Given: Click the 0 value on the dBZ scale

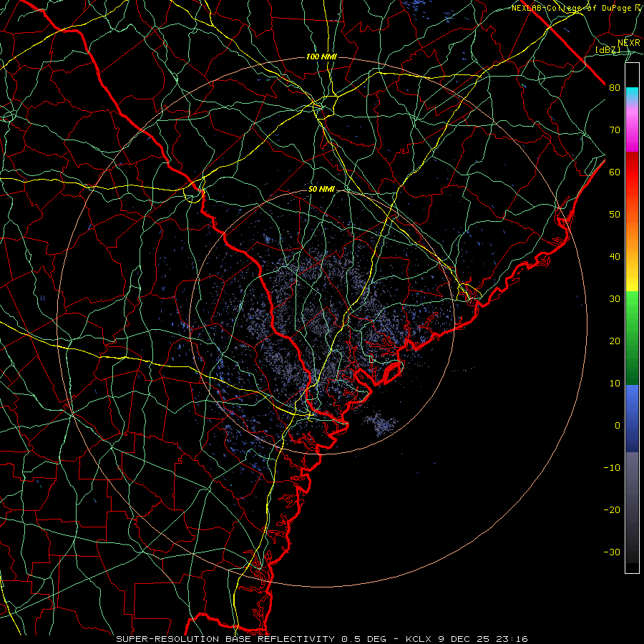Looking at the screenshot, I should tap(618, 426).
